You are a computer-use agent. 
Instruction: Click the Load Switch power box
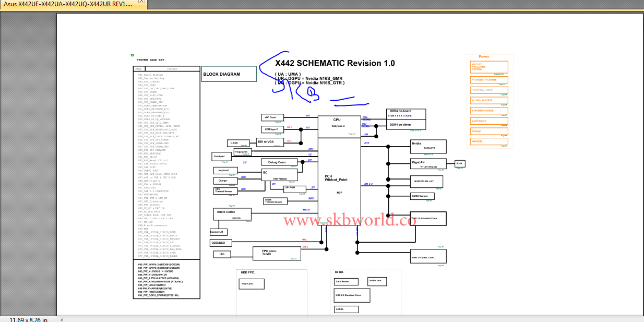[x=489, y=121]
